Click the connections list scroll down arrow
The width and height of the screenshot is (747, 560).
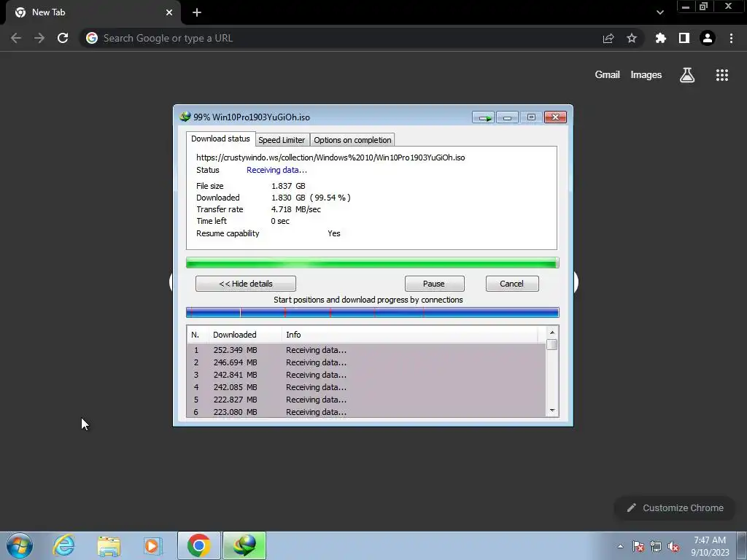(552, 411)
